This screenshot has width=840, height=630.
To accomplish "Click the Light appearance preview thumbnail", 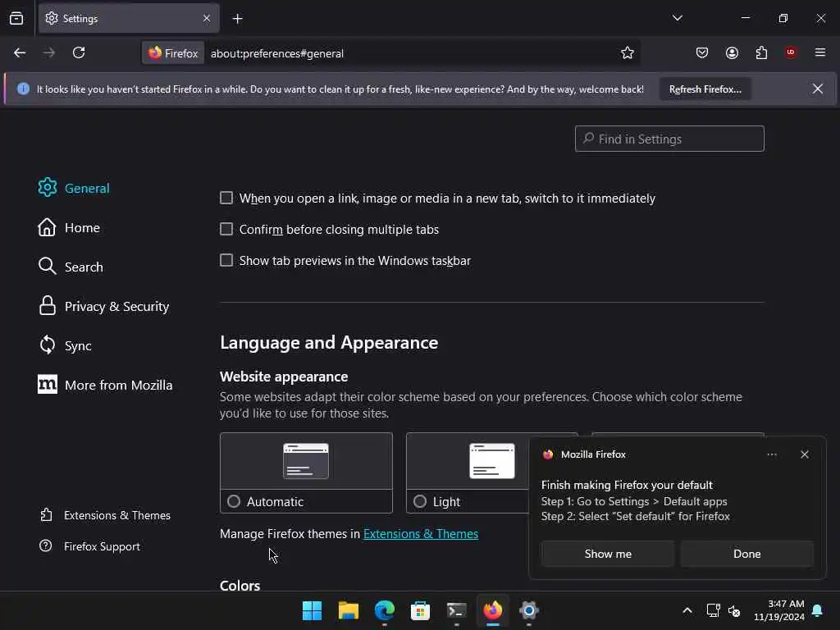I will (492, 461).
